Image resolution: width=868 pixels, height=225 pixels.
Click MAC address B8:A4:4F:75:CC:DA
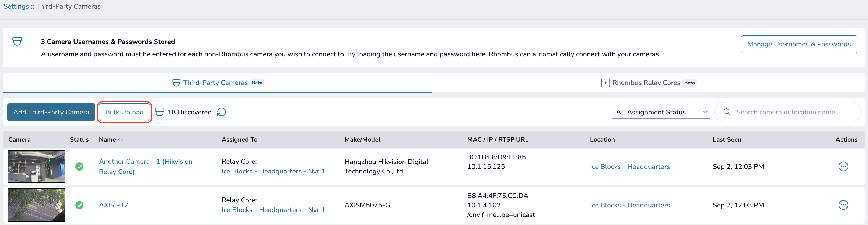point(498,196)
